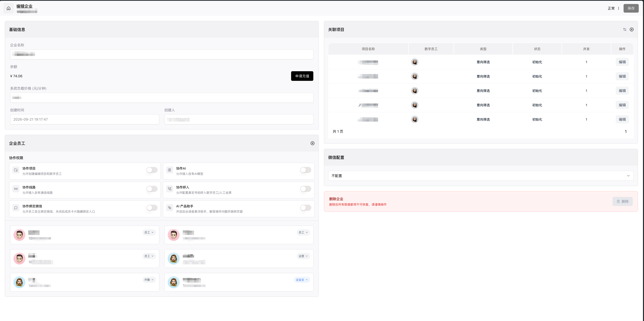Click 编辑 in the last project row
The height and width of the screenshot is (321, 644).
coord(622,119)
